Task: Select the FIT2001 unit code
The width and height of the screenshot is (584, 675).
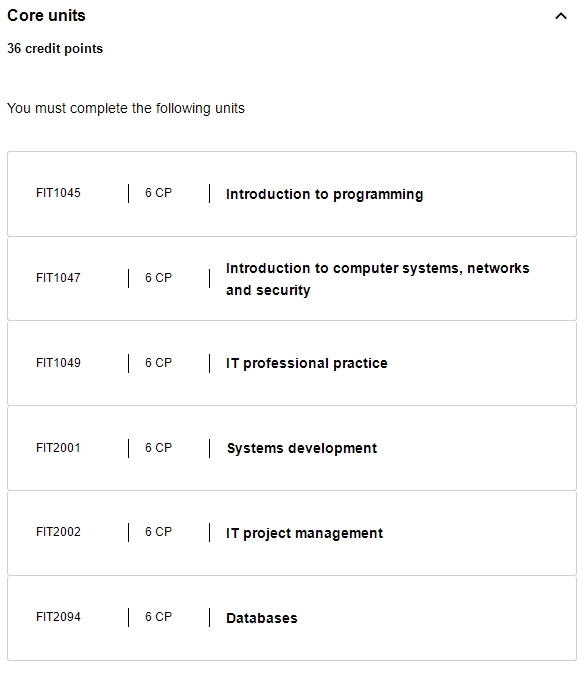Action: coord(58,448)
